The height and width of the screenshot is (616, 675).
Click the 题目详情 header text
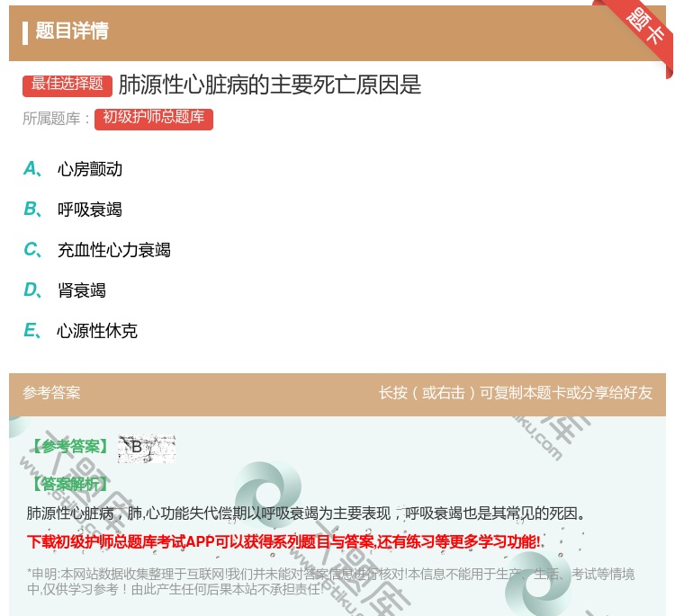click(x=72, y=31)
